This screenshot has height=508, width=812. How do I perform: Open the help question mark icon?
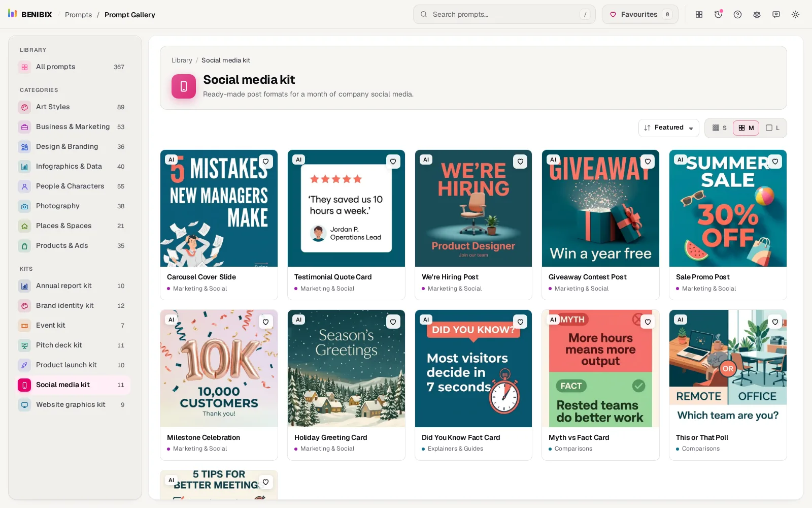[737, 14]
